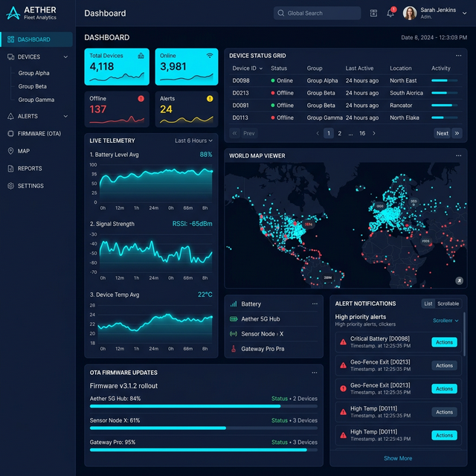Click the inbox icon beside search
Screen dimensions: 476x476
coord(373,13)
